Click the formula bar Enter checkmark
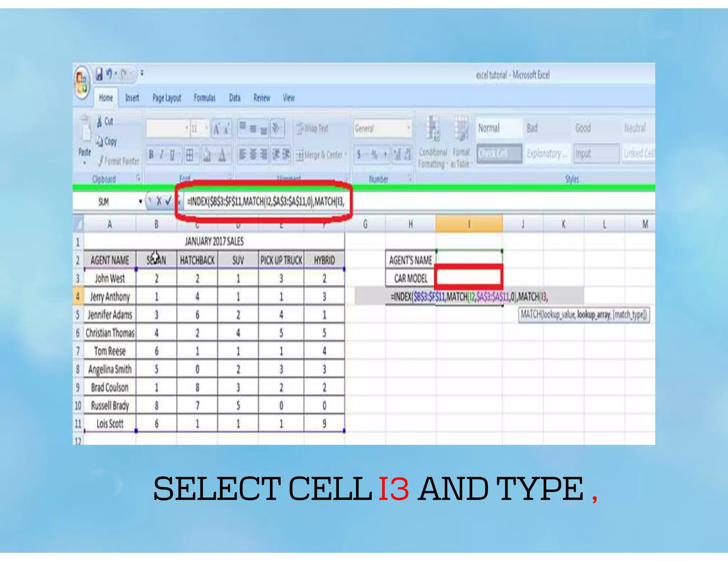 (169, 201)
